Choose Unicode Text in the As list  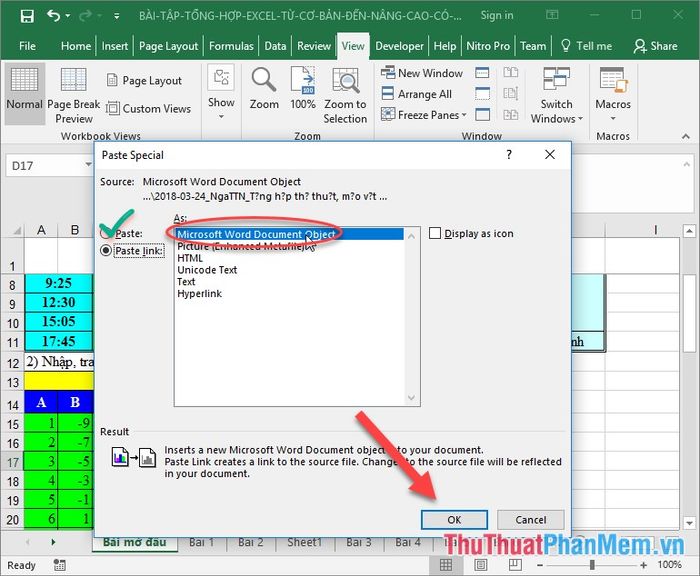pyautogui.click(x=207, y=270)
